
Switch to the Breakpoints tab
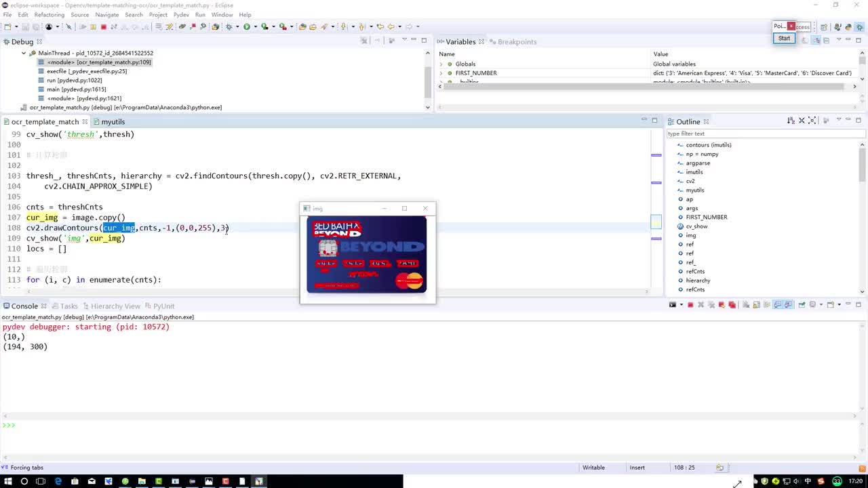point(517,41)
